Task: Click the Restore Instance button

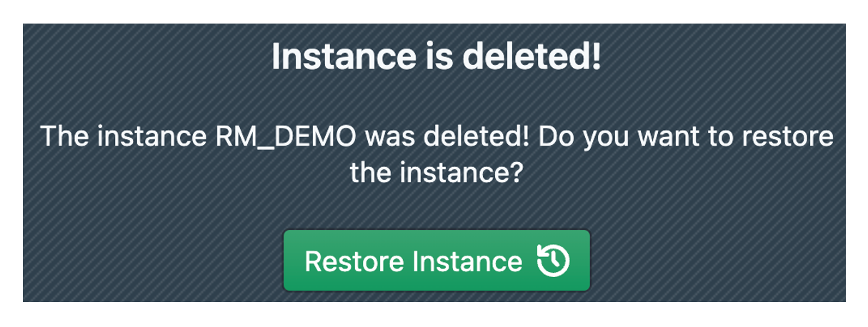Action: click(437, 261)
